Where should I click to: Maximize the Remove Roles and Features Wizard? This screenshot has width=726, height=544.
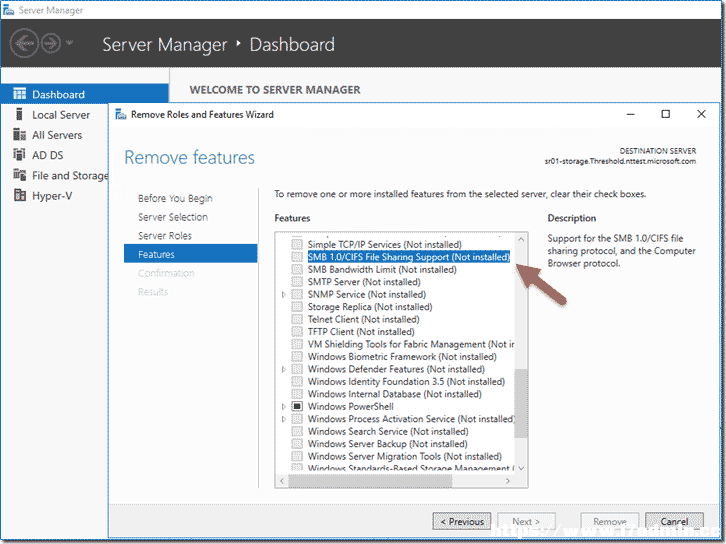[x=665, y=114]
